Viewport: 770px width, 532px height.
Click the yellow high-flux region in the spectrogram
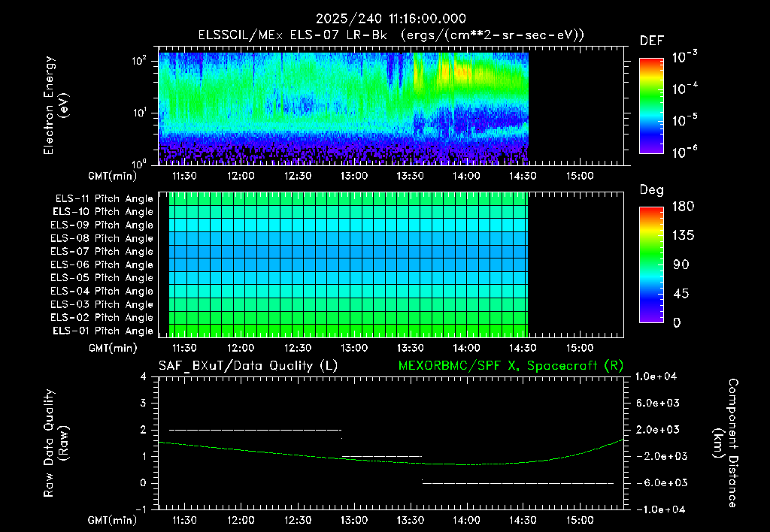[x=454, y=74]
